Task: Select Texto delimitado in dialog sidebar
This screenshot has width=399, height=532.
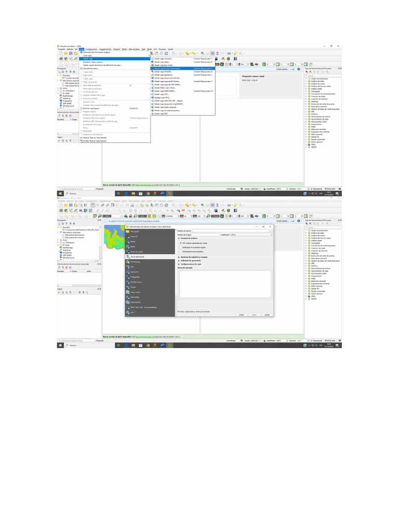Action: (x=150, y=257)
